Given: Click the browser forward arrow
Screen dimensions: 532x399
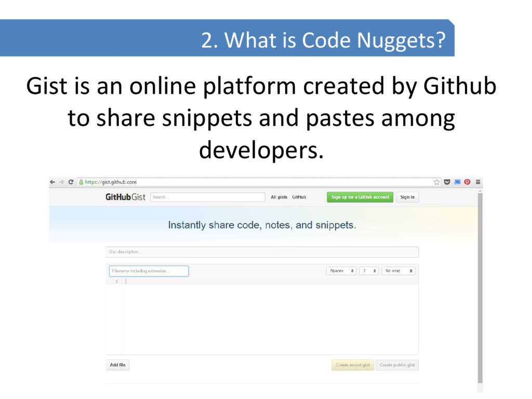Looking at the screenshot, I should pos(61,182).
